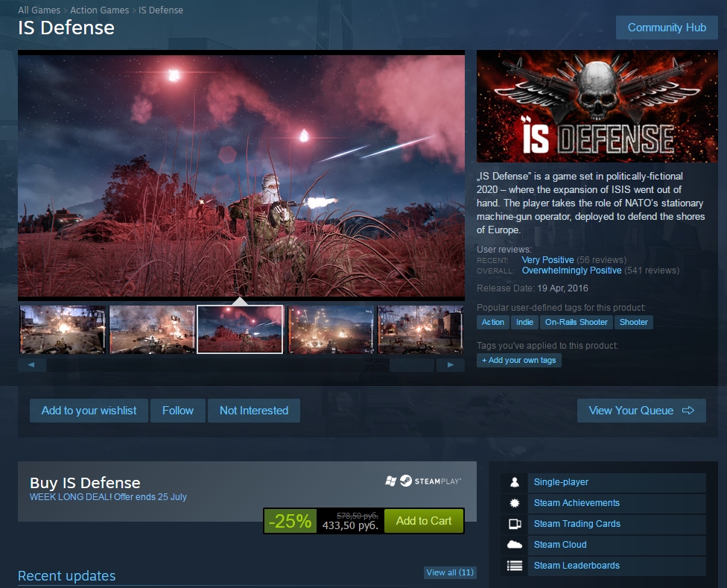This screenshot has height=588, width=727.
Task: Select the fourth screenshot thumbnail with fireworks
Action: click(331, 329)
